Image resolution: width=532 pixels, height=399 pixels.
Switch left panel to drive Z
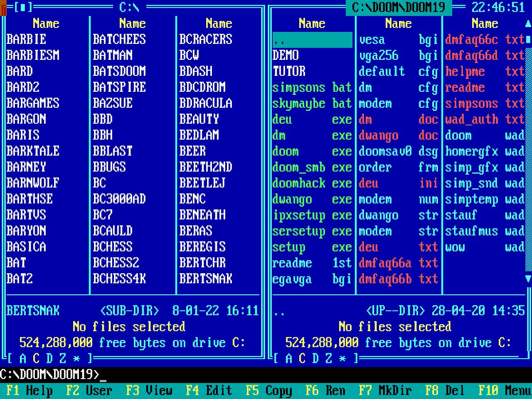(x=63, y=359)
